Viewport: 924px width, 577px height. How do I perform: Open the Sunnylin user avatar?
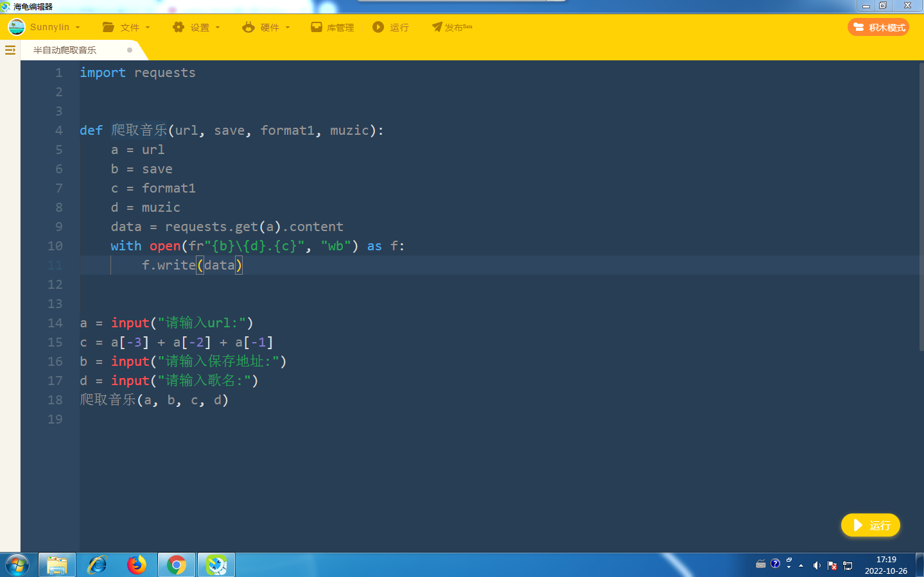pyautogui.click(x=17, y=27)
